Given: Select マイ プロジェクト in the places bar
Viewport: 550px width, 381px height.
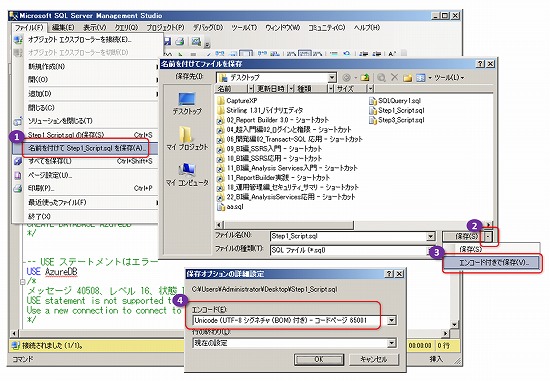Looking at the screenshot, I should pyautogui.click(x=187, y=138).
